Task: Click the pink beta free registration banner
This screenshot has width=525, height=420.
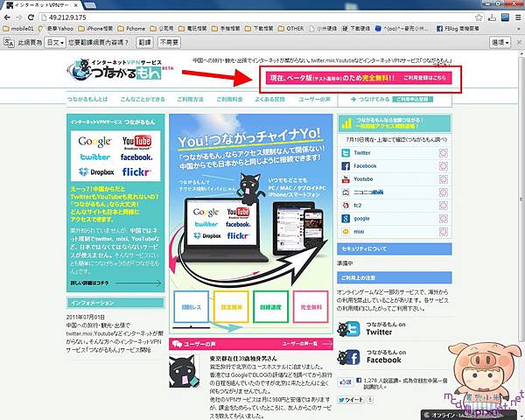Action: (x=359, y=78)
